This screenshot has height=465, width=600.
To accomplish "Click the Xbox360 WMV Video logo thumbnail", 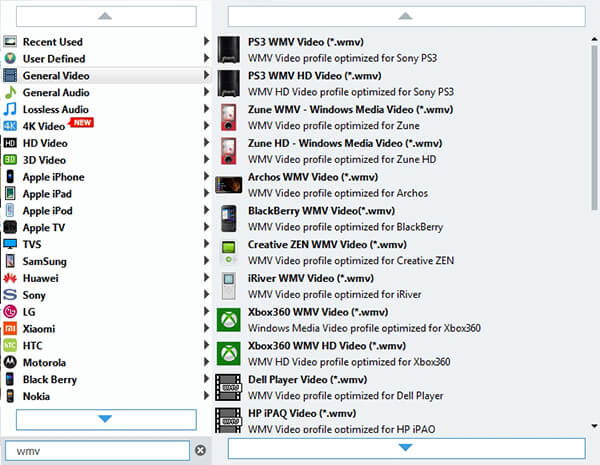I will point(228,320).
